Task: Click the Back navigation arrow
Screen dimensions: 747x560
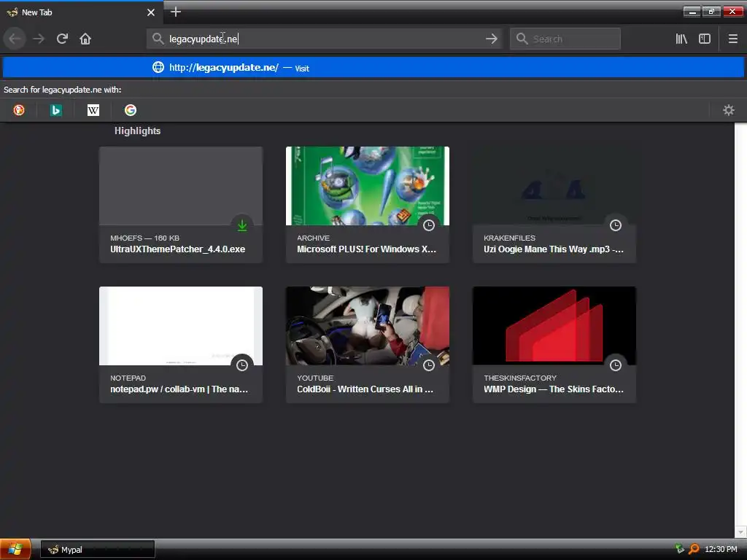Action: (x=15, y=39)
